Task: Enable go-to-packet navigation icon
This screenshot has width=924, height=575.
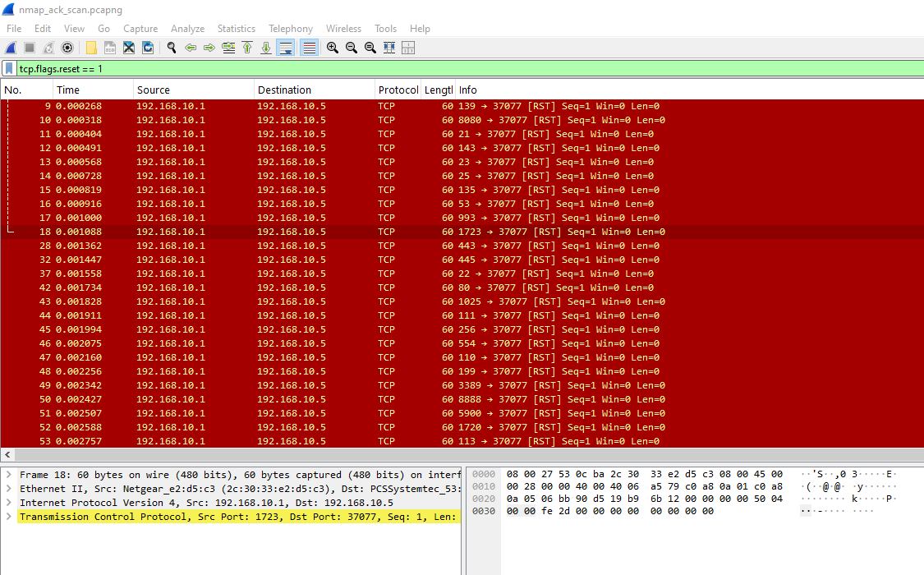Action: coord(228,47)
